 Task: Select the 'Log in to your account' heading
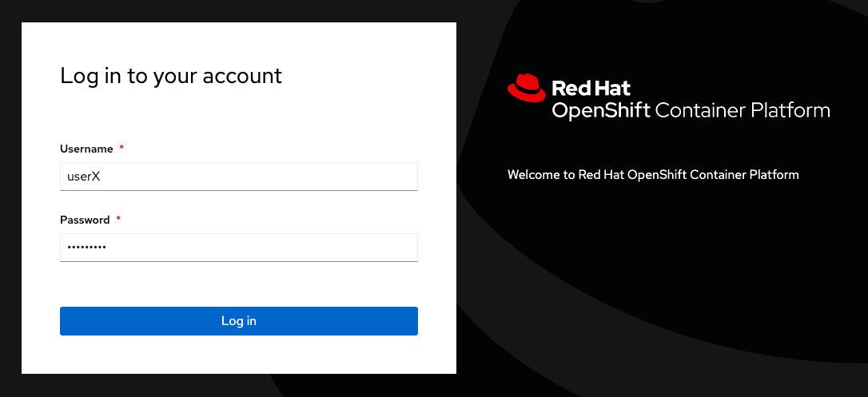pos(171,76)
